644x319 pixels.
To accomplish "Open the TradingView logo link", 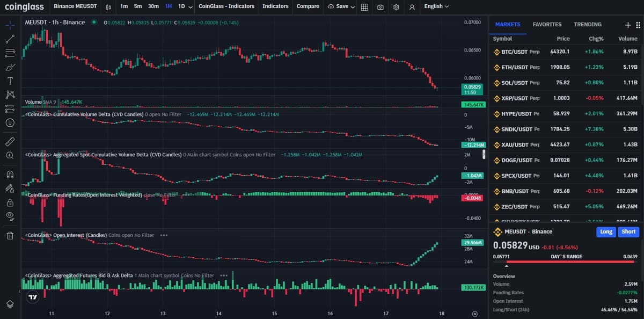I will click(33, 296).
